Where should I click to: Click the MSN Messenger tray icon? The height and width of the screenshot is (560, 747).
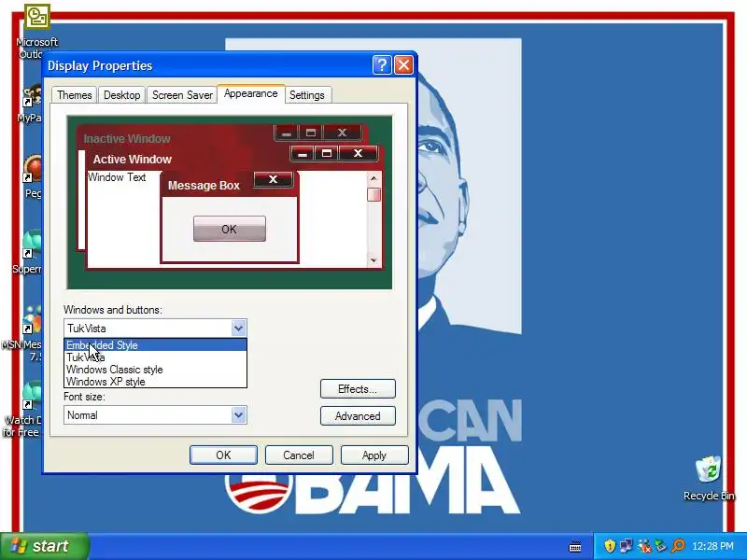644,546
